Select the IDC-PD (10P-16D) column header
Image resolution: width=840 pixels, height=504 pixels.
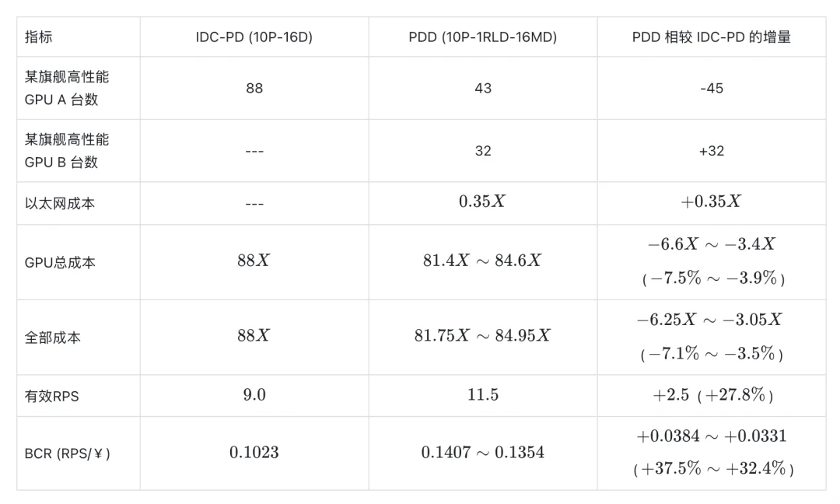[x=254, y=37]
